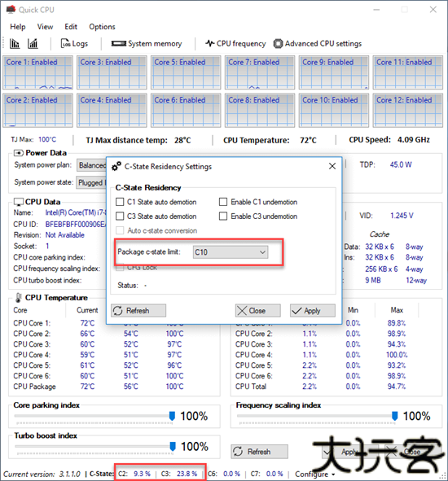Click the TJ Max 100°C value
The image size is (448, 481).
pos(47,139)
